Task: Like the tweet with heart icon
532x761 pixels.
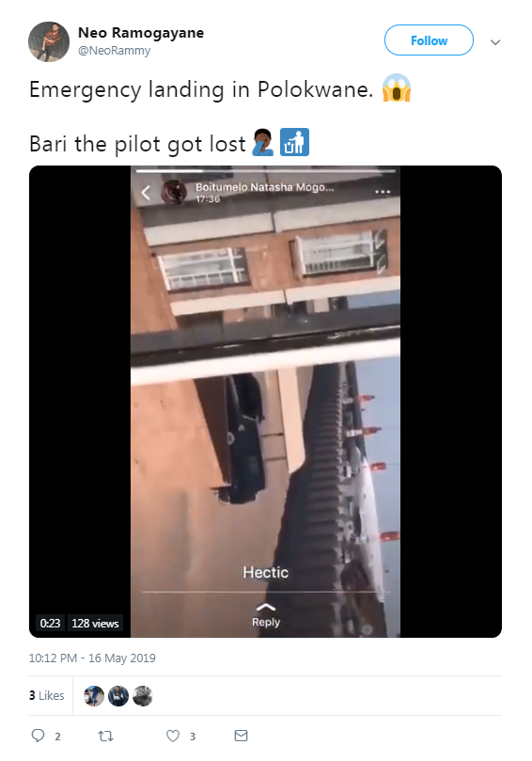Action: (x=173, y=736)
